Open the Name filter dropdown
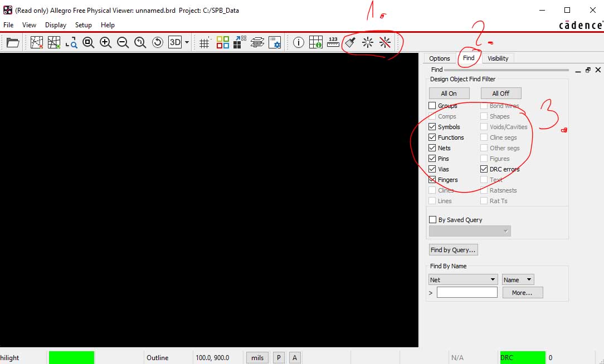Viewport: 604px width, 364px height. pos(518,279)
